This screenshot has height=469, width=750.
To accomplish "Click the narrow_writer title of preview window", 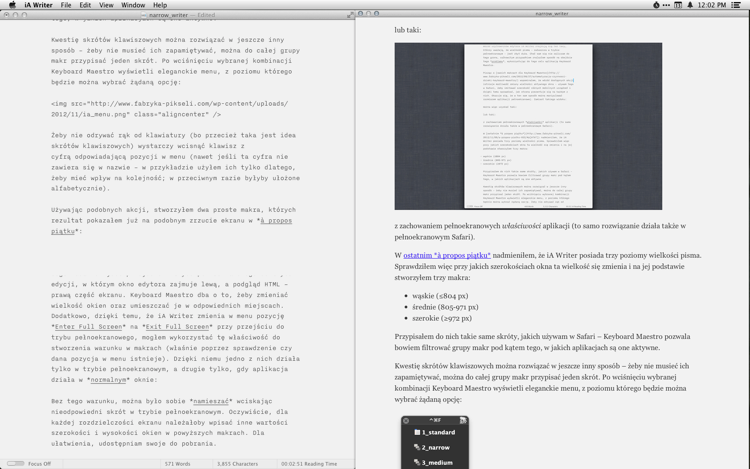I will pos(551,14).
